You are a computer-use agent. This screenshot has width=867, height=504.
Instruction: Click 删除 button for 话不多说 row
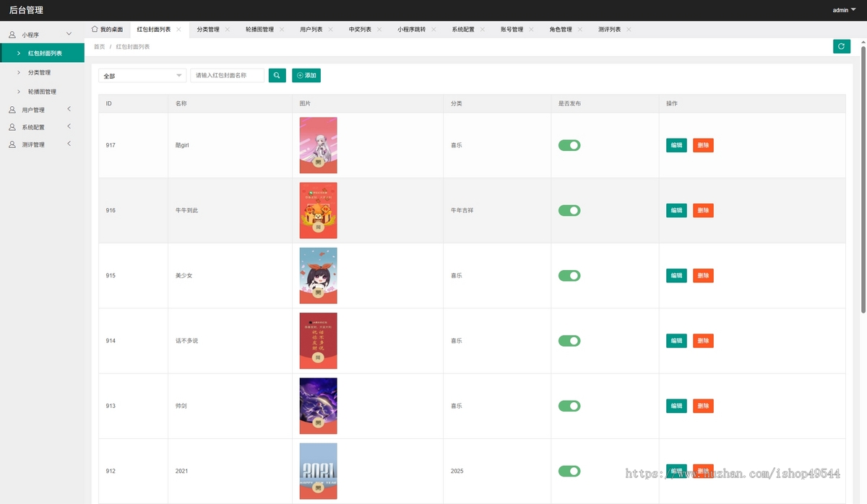click(703, 340)
